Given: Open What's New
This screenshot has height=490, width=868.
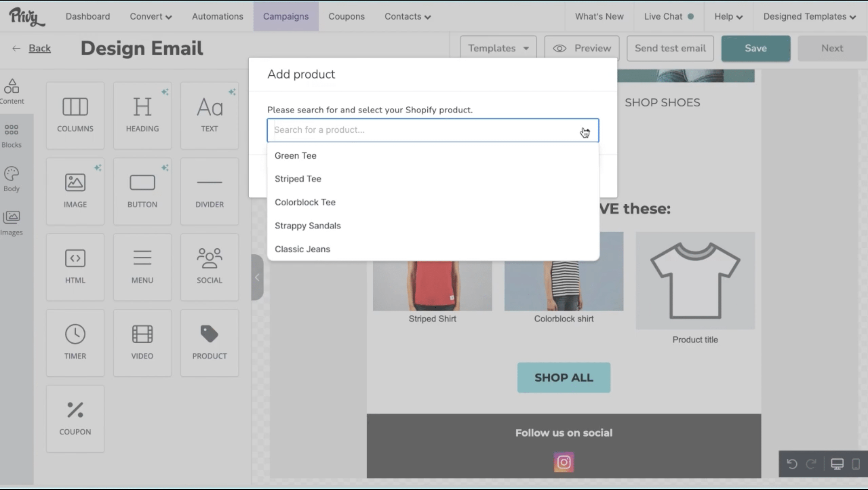Looking at the screenshot, I should pos(599,17).
